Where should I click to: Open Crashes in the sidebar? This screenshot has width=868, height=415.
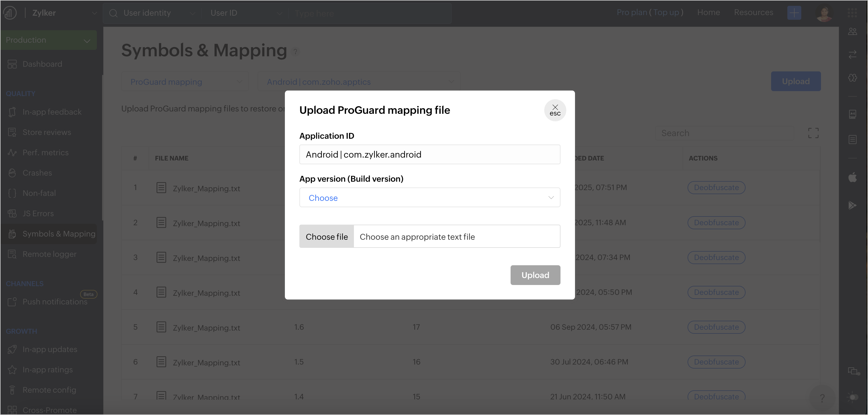pyautogui.click(x=37, y=173)
